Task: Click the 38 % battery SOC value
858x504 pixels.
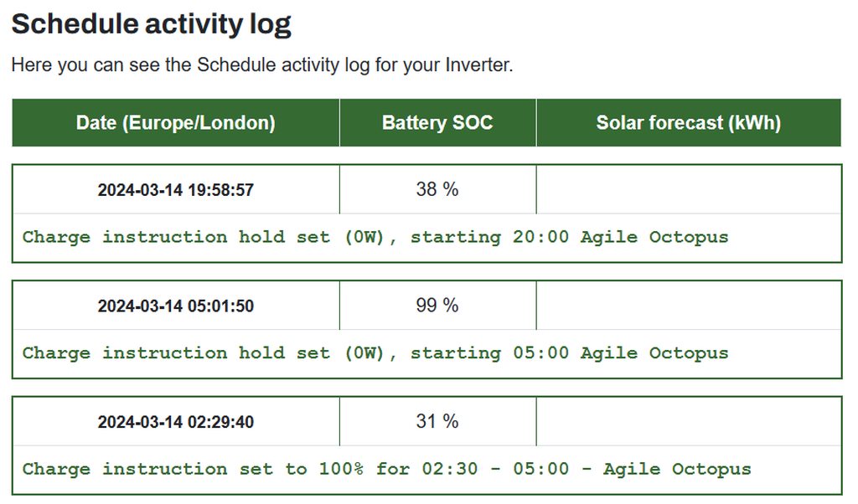Action: 437,189
